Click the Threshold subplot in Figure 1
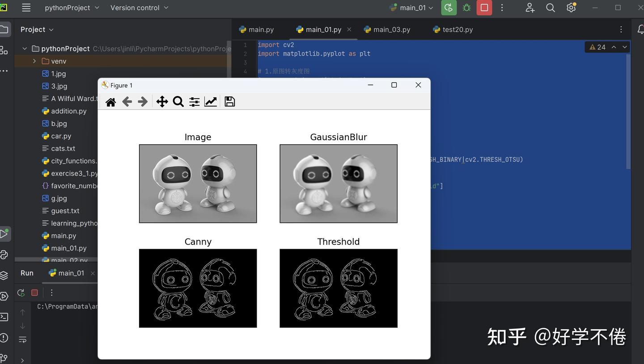Screen dimensions: 644x364 (339, 288)
